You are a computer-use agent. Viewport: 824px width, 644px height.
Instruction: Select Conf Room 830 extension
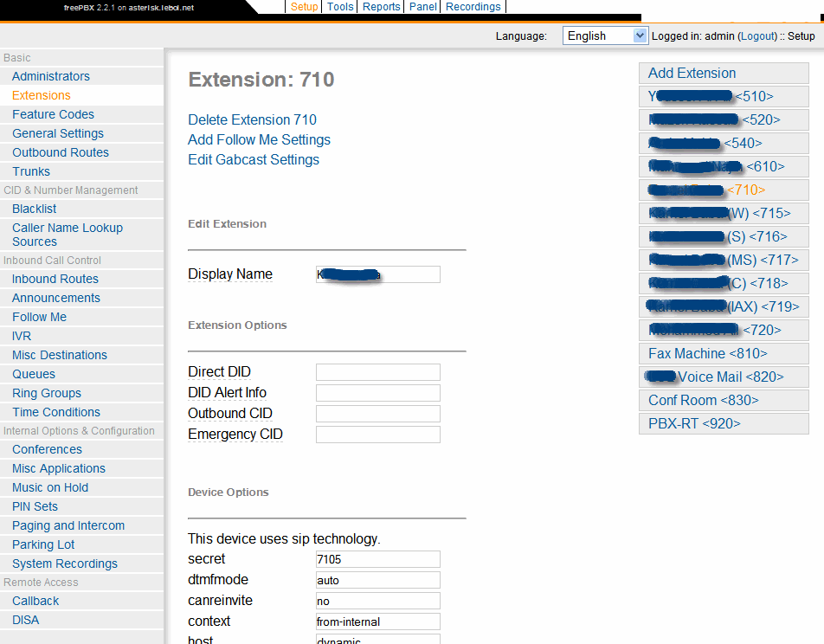coord(724,400)
